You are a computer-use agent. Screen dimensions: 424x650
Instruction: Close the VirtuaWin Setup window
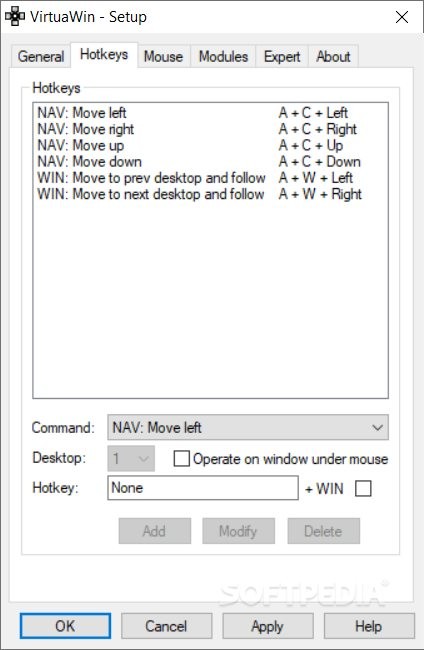pyautogui.click(x=402, y=17)
